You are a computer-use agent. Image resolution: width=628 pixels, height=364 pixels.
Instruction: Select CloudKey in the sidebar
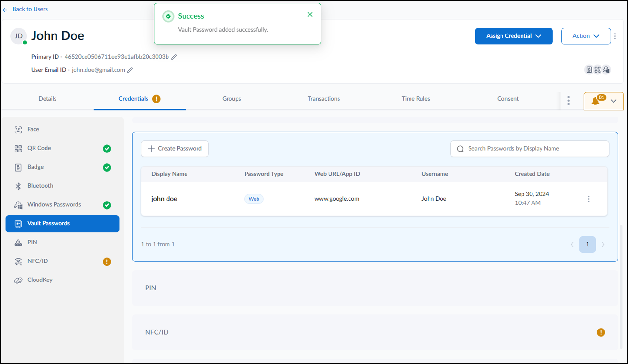63,280
